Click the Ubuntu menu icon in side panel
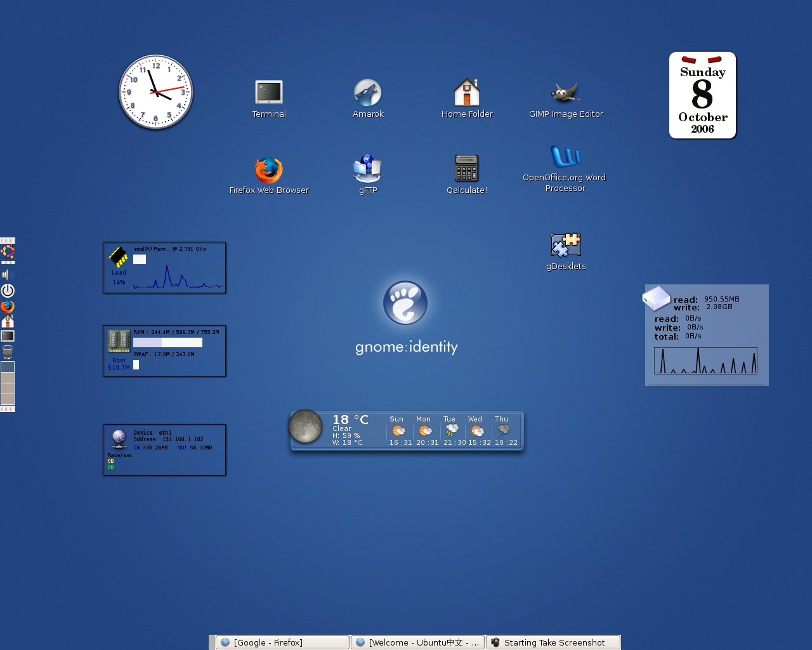 (8, 252)
